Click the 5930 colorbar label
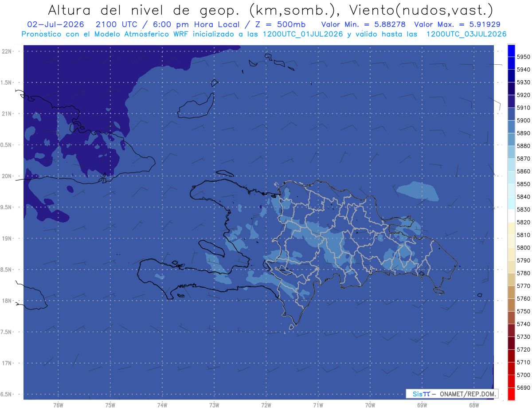 pos(524,82)
